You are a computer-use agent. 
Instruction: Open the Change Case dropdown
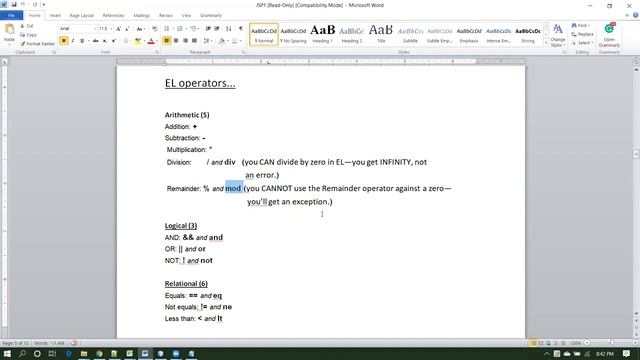pyautogui.click(x=140, y=29)
